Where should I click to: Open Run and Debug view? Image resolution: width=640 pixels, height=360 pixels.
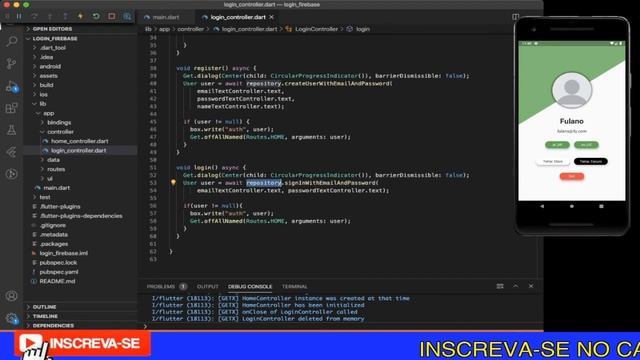point(11,86)
